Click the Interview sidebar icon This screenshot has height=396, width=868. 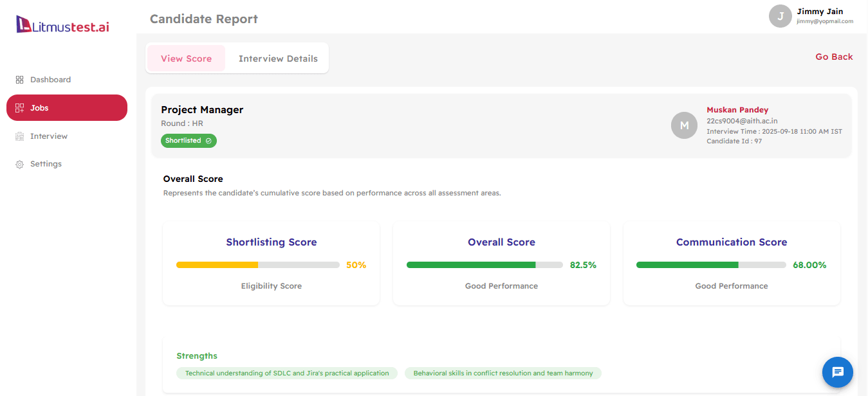tap(19, 136)
